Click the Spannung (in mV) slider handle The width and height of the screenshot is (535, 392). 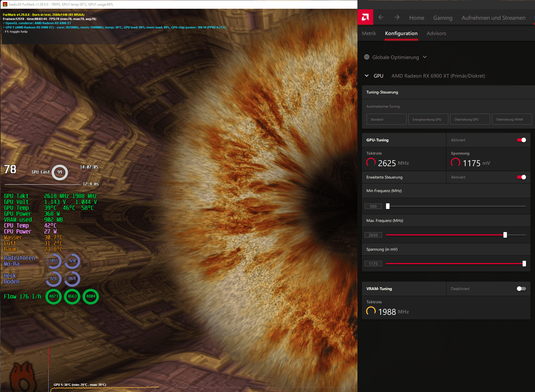[x=524, y=264]
